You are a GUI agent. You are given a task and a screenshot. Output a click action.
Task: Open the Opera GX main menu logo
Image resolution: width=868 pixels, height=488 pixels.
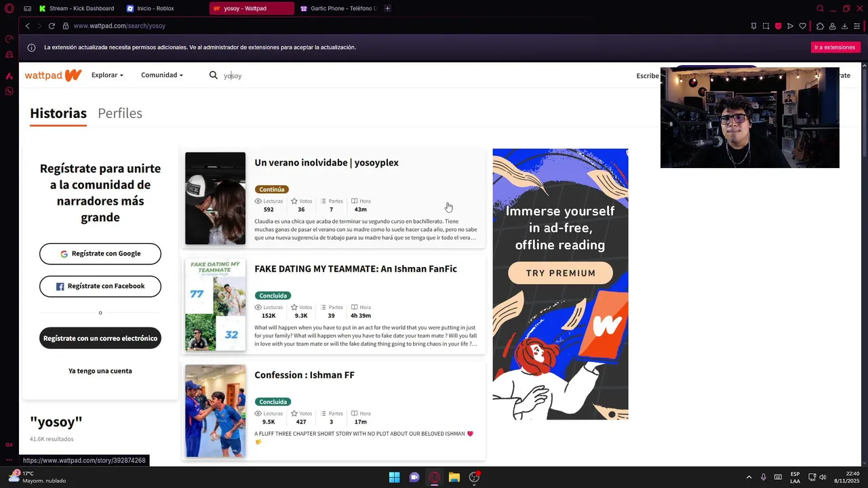[x=9, y=8]
